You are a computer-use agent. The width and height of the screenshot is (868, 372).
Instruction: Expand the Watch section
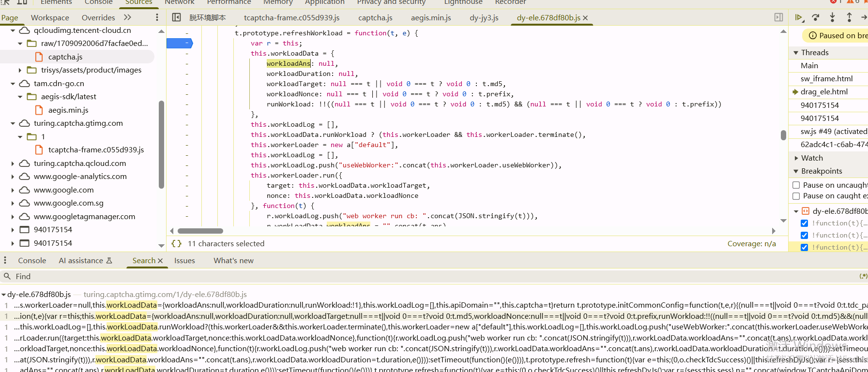coord(796,158)
